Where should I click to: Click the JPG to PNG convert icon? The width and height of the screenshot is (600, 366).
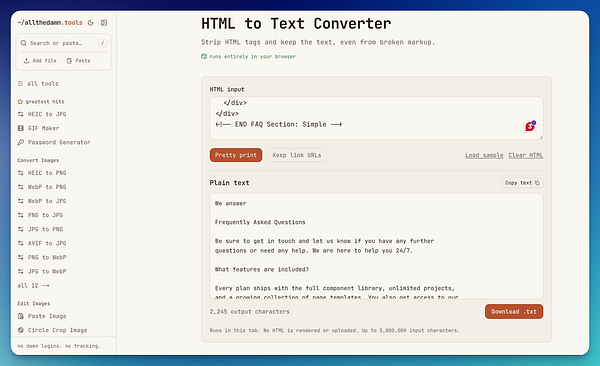(21, 229)
